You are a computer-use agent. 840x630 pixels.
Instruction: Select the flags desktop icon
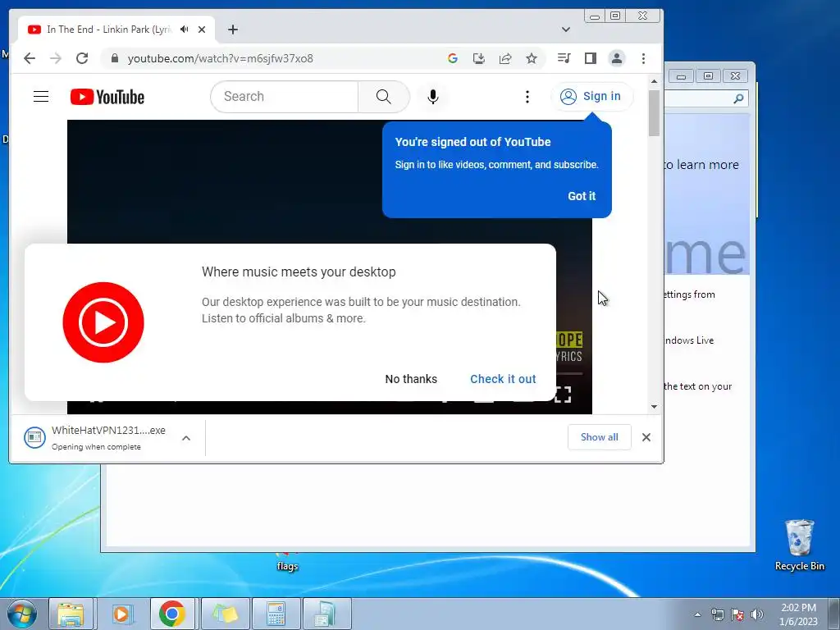(x=287, y=561)
